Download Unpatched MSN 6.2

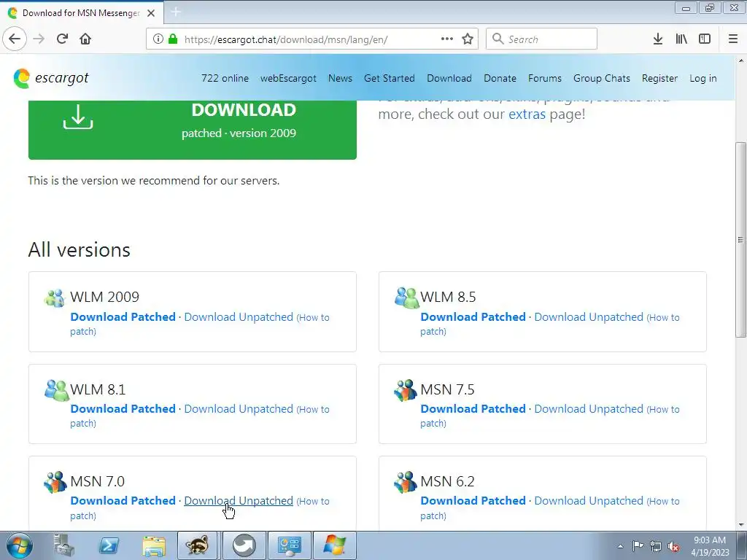(589, 501)
